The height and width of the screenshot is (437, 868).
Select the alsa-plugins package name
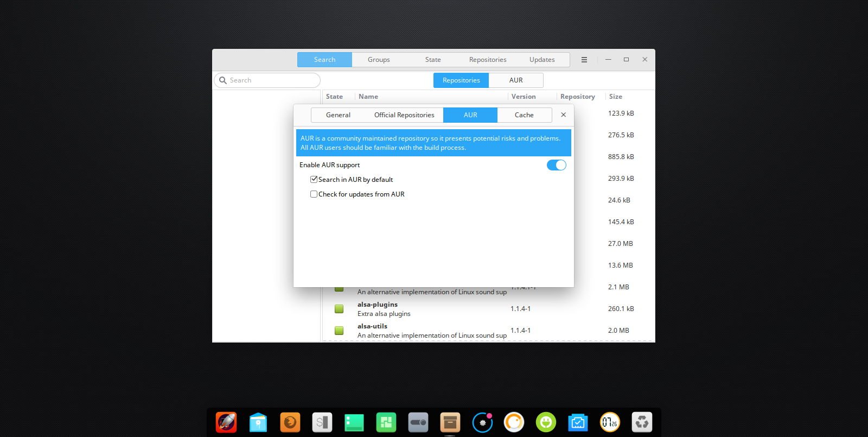(378, 305)
